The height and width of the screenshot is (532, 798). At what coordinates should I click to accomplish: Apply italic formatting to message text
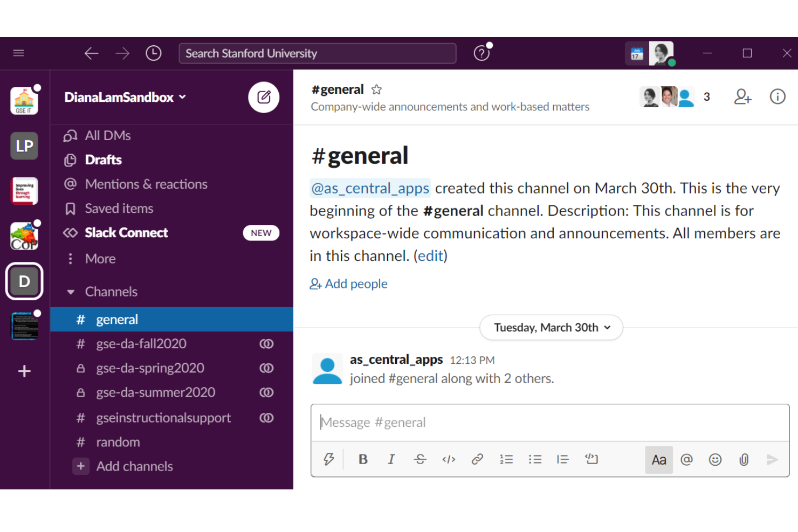391,459
